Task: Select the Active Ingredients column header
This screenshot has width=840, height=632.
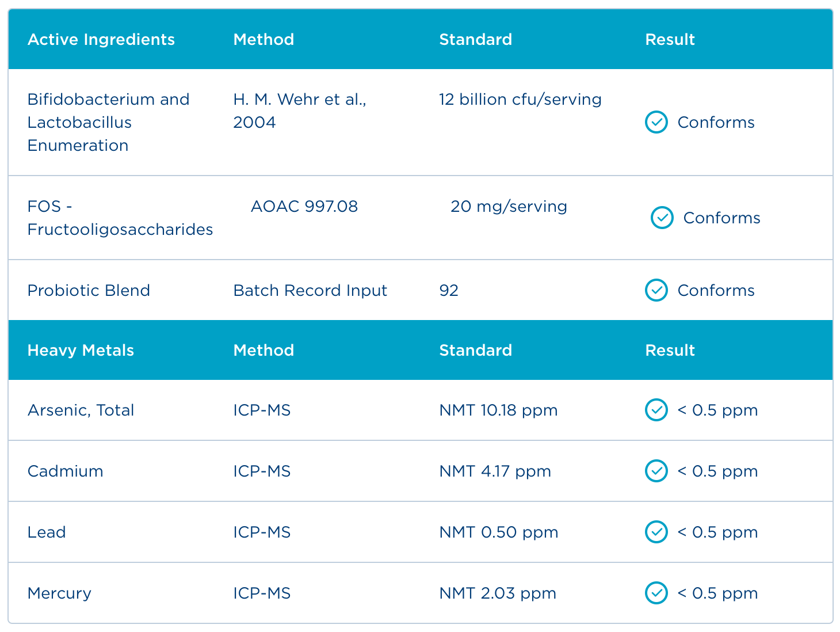Action: [x=101, y=39]
